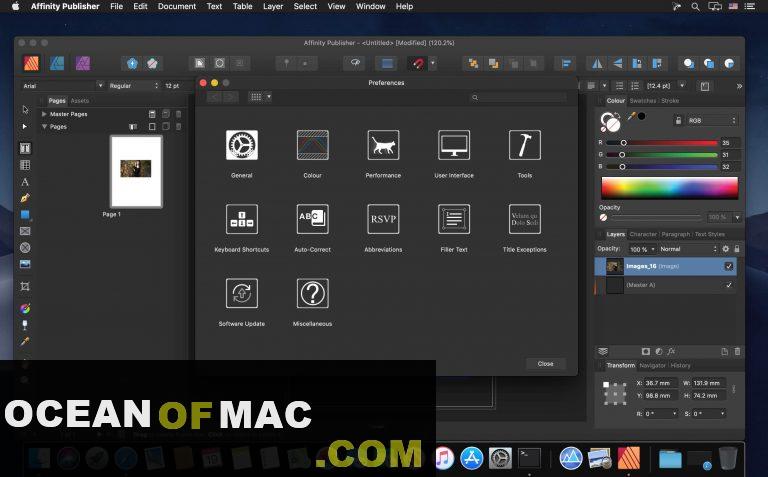Adjust the green G colour slider
768x477 pixels.
coord(662,154)
